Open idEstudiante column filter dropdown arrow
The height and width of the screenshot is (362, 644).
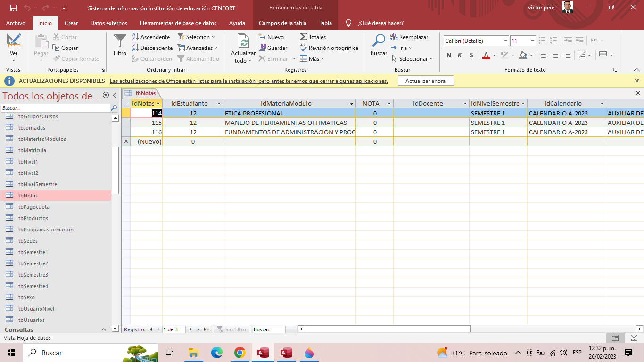pyautogui.click(x=218, y=104)
